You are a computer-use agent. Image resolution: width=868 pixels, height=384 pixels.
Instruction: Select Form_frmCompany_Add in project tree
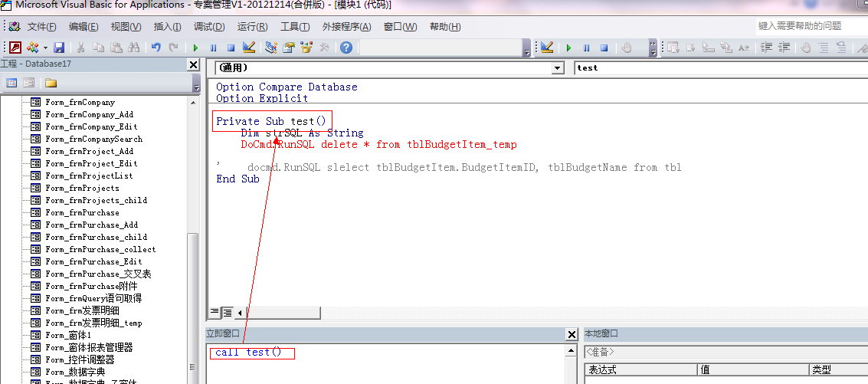pos(89,115)
